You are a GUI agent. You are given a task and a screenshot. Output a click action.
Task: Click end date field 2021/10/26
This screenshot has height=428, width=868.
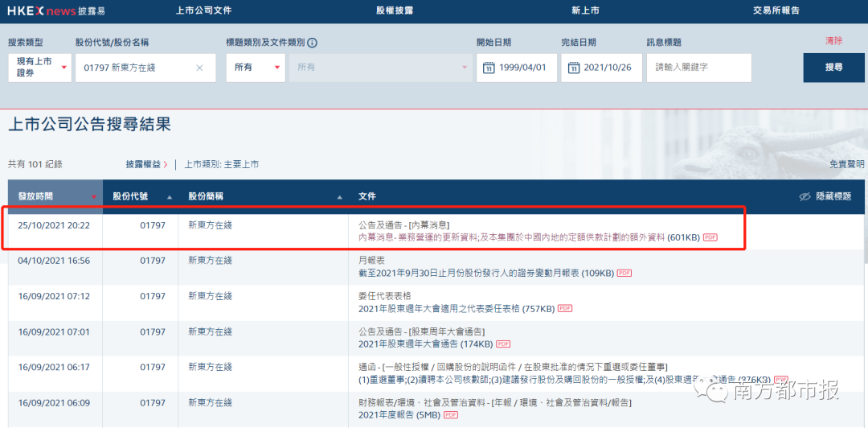click(x=602, y=68)
